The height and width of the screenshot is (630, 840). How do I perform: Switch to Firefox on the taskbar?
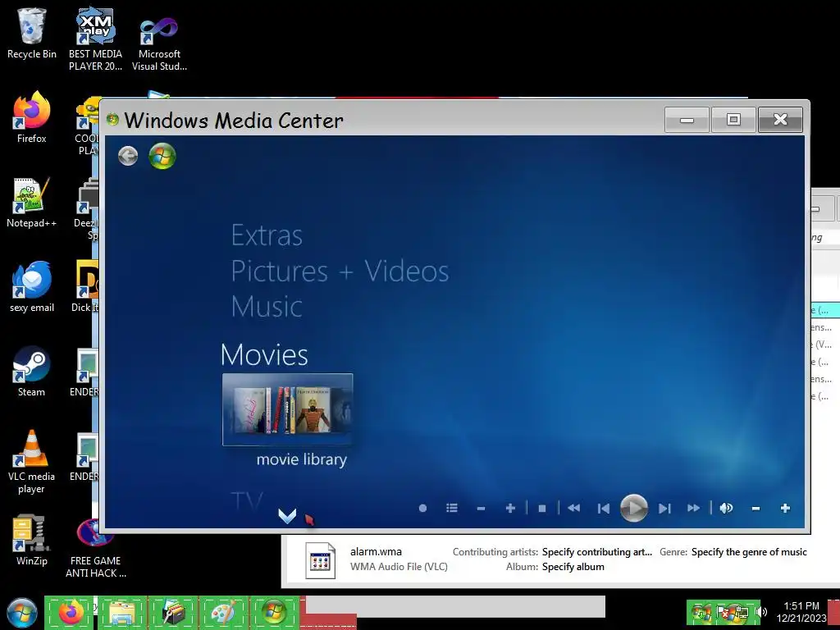(x=69, y=612)
